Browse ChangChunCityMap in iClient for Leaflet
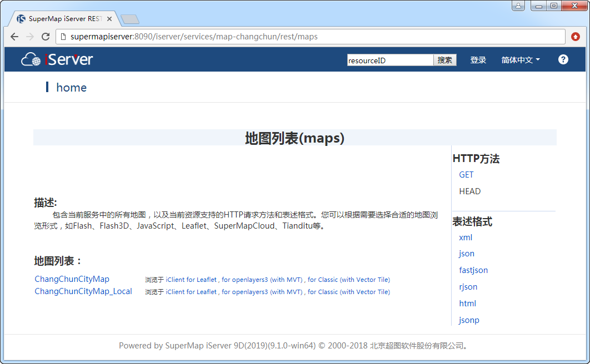Image resolution: width=590 pixels, height=364 pixels. (191, 280)
